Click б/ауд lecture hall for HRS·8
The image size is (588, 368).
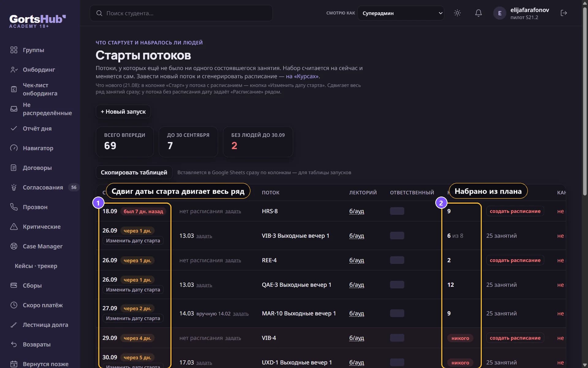click(x=356, y=211)
